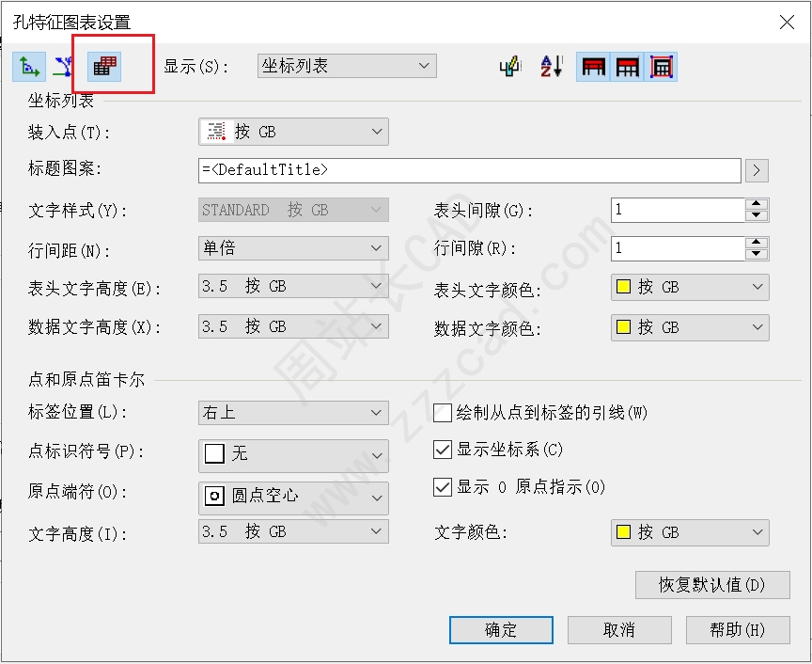
Task: Open the 标签位置 dropdown set to 右上
Action: click(293, 412)
